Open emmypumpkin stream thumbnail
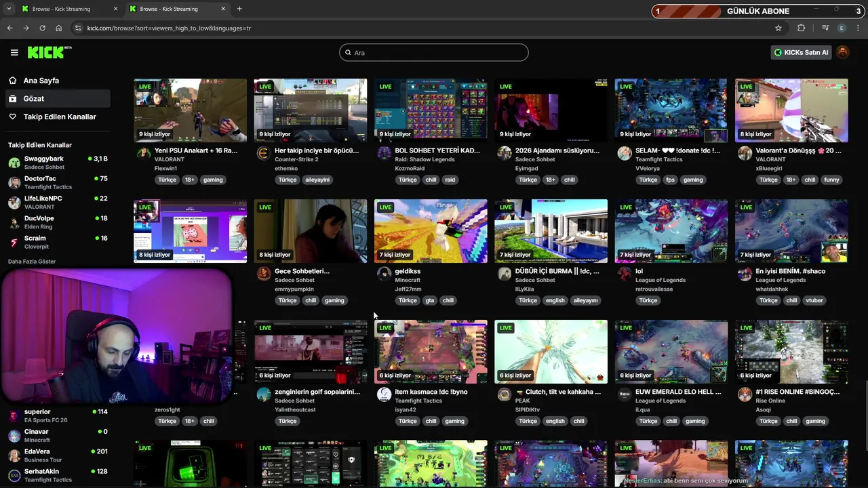Screen dimensions: 868x488 click(x=311, y=231)
